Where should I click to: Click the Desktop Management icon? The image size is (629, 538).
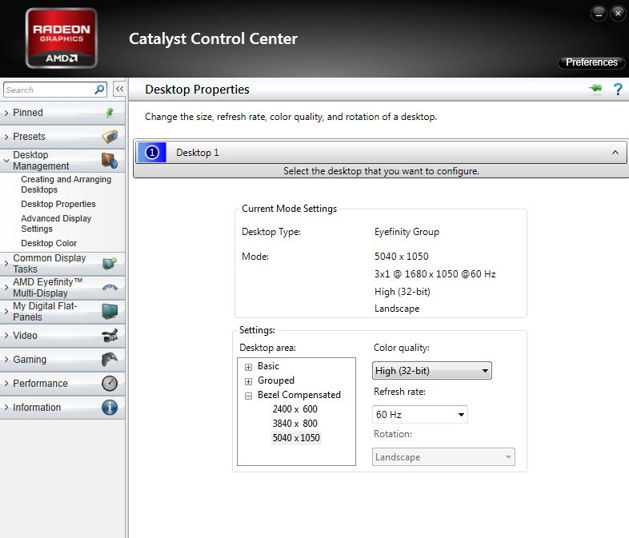pos(110,160)
